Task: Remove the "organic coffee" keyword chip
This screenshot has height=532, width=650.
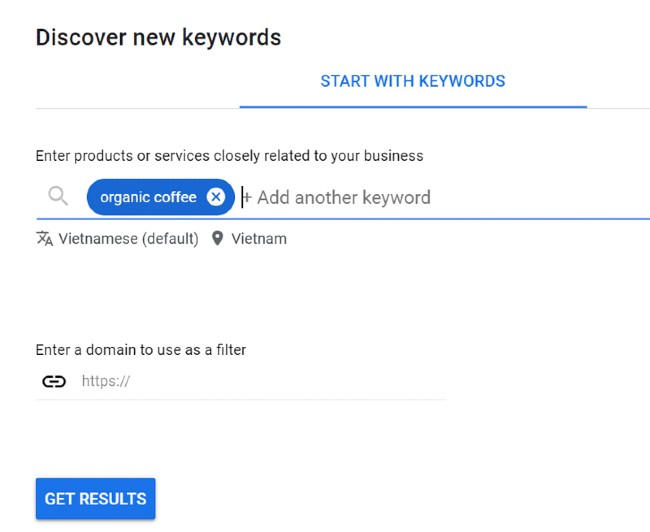Action: 215,197
